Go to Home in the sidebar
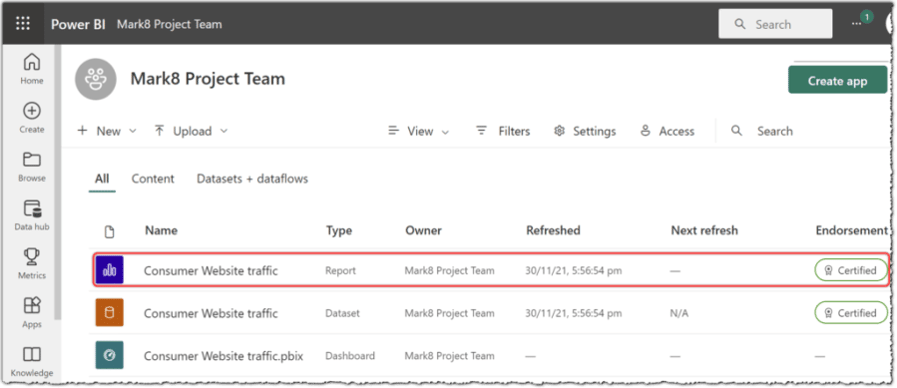Screen dimensions: 897x388 31,69
